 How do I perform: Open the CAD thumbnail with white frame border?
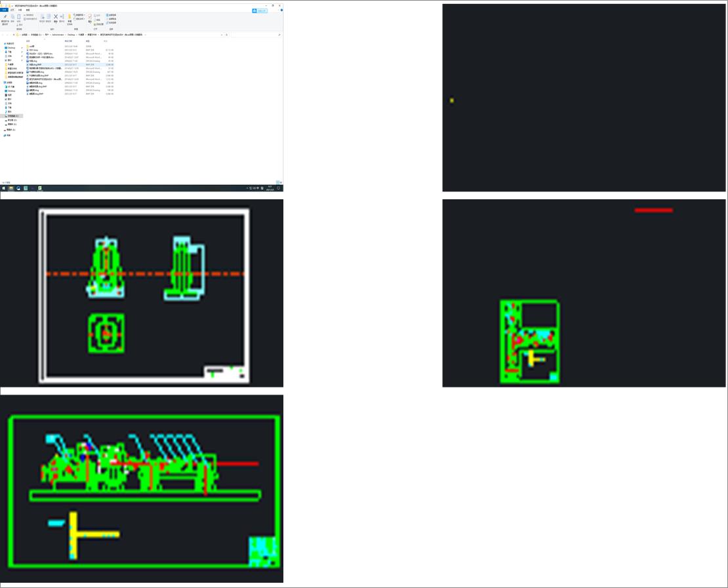142,293
